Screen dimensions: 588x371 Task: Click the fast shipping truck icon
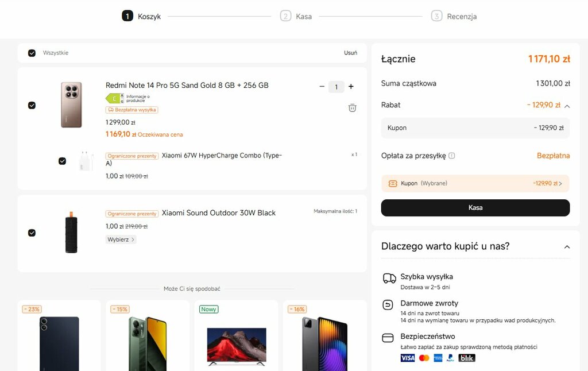click(389, 279)
